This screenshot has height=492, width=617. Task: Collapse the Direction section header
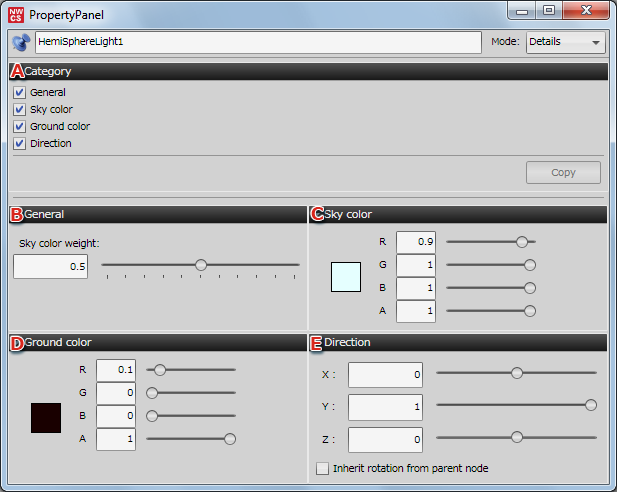[458, 342]
